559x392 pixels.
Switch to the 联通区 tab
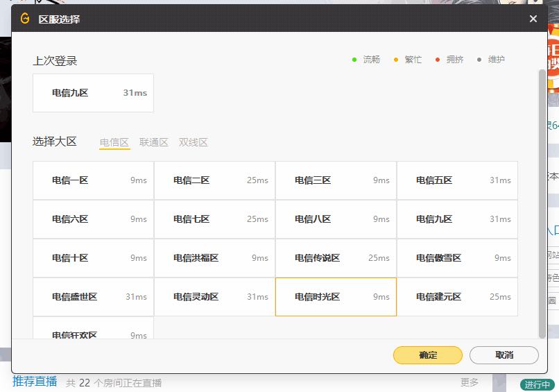[x=154, y=142]
